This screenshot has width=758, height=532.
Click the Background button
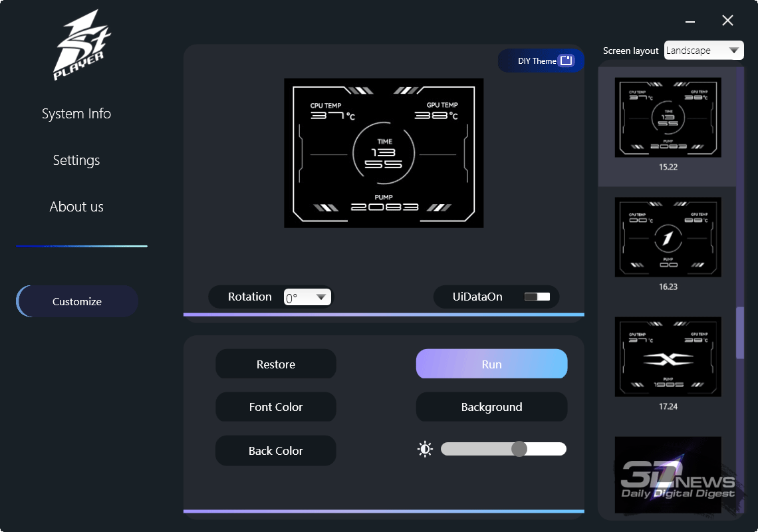tap(491, 407)
